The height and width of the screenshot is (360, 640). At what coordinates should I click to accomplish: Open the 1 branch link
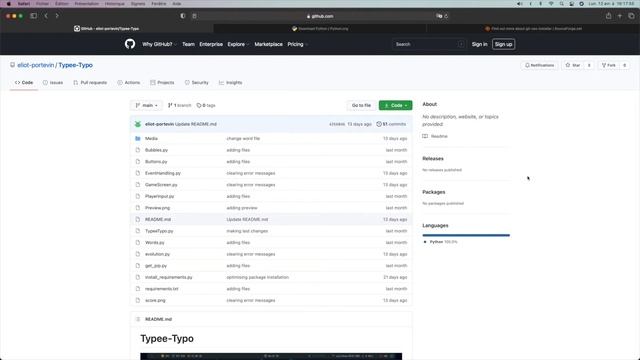180,105
